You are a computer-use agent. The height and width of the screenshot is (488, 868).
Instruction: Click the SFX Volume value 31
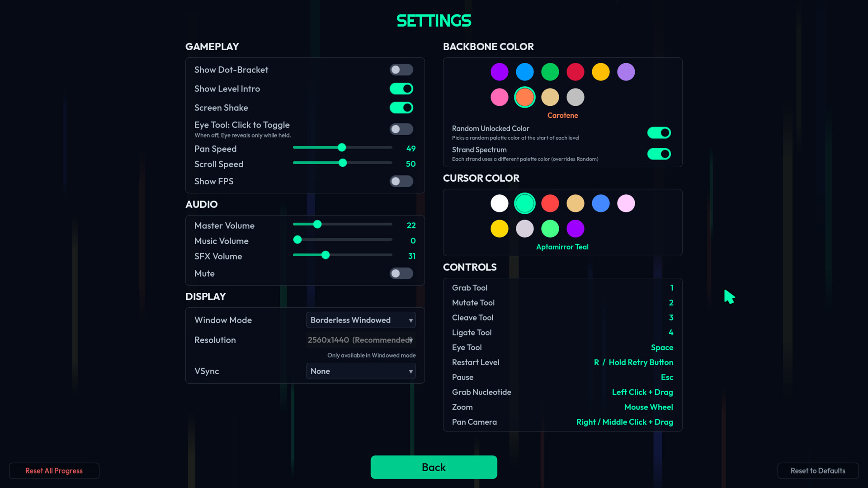pos(412,256)
